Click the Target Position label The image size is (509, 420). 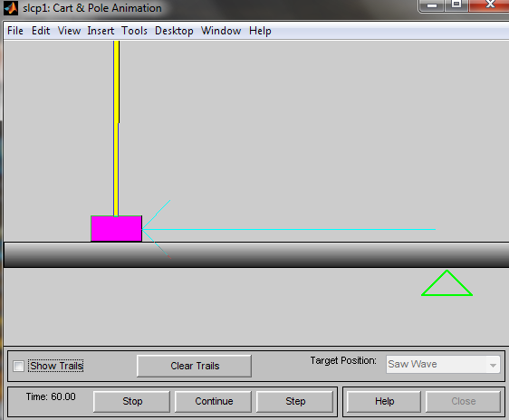pos(343,360)
